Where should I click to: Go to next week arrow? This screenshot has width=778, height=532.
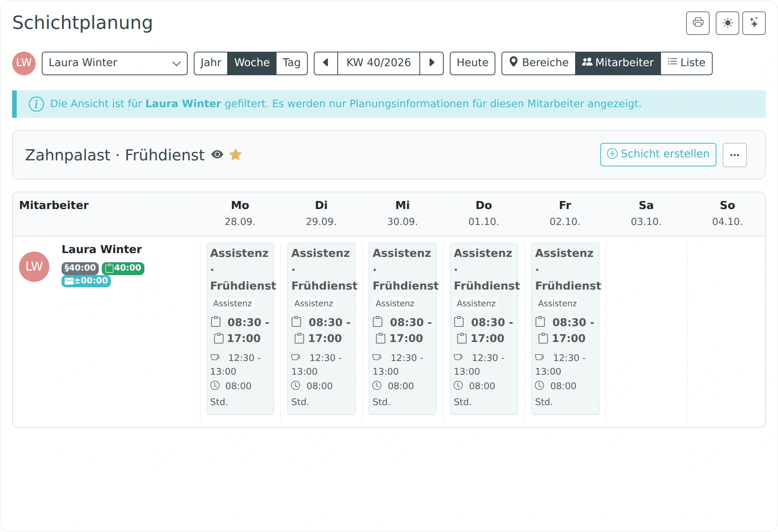tap(432, 63)
